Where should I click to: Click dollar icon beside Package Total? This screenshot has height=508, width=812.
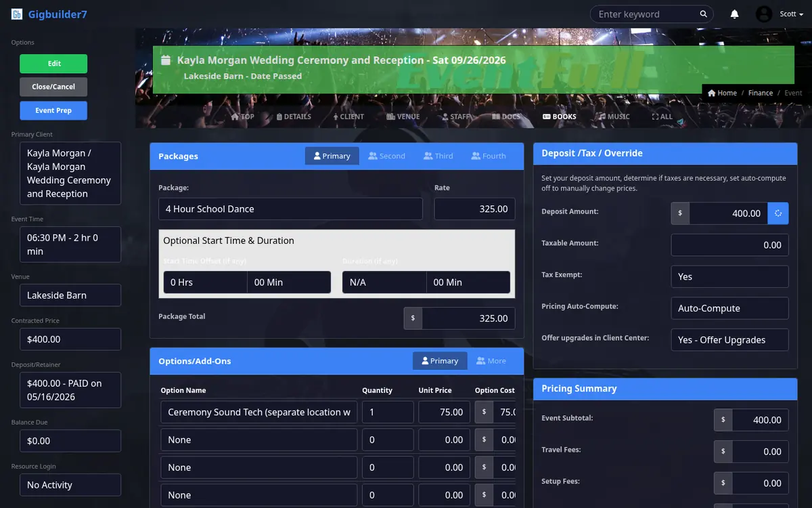point(413,318)
